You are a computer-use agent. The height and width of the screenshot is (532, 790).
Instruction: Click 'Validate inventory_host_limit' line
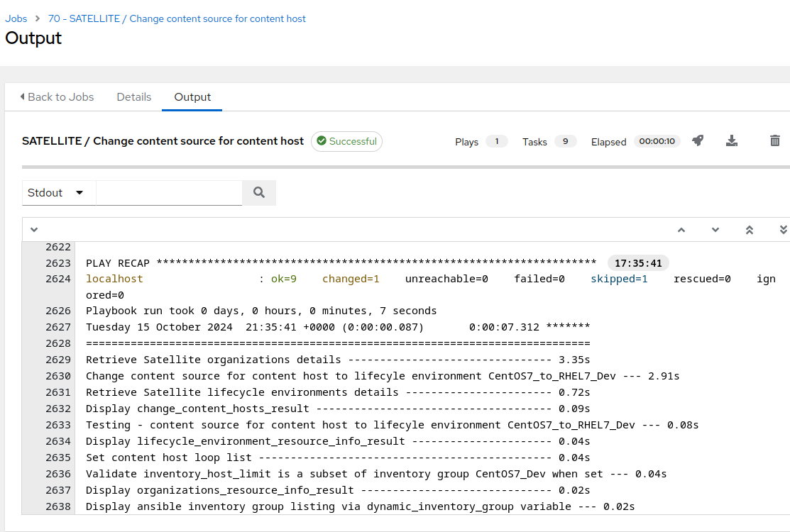[376, 474]
